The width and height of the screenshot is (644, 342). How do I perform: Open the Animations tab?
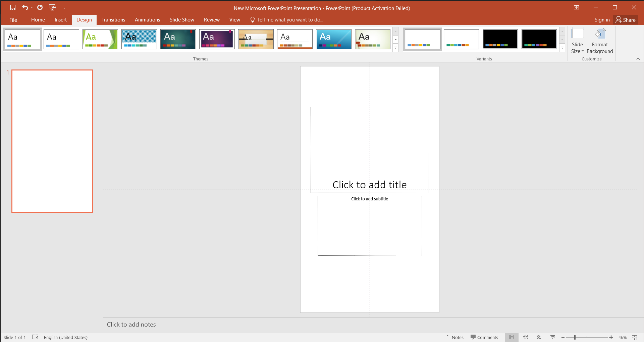tap(147, 20)
